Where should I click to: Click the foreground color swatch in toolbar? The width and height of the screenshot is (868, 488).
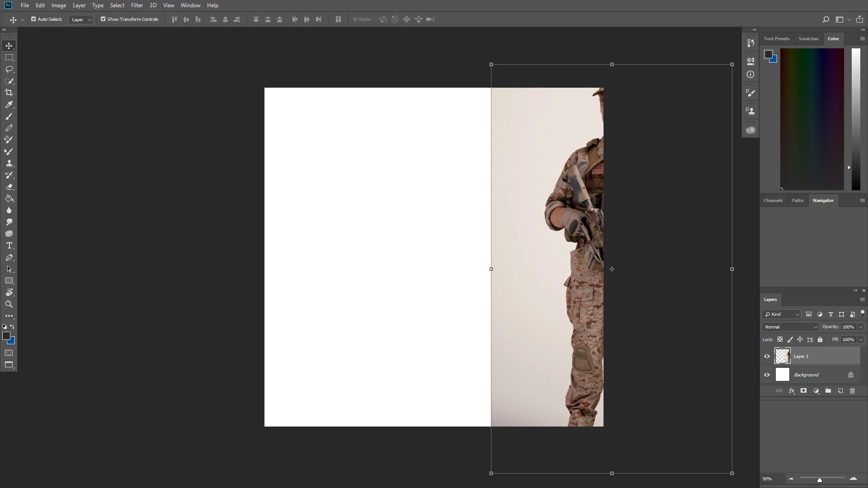[x=6, y=336]
